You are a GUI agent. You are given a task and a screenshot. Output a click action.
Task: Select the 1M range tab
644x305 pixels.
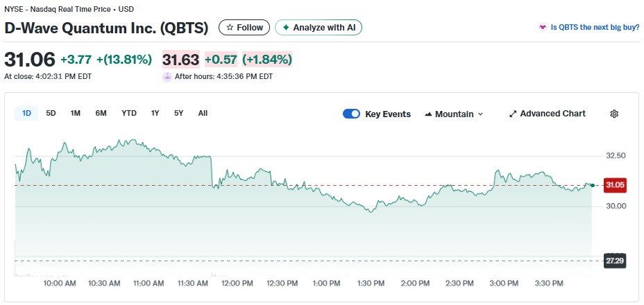76,113
